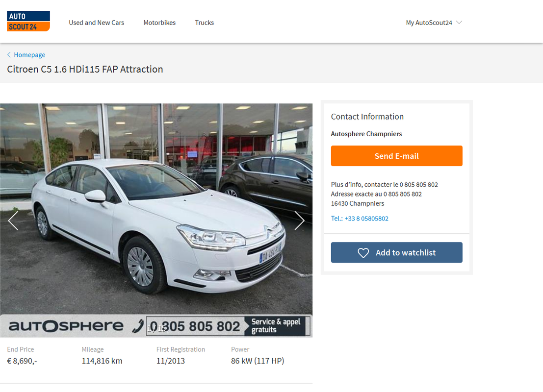
Task: Call the Tel. +33 8 05805802 link
Action: point(360,219)
